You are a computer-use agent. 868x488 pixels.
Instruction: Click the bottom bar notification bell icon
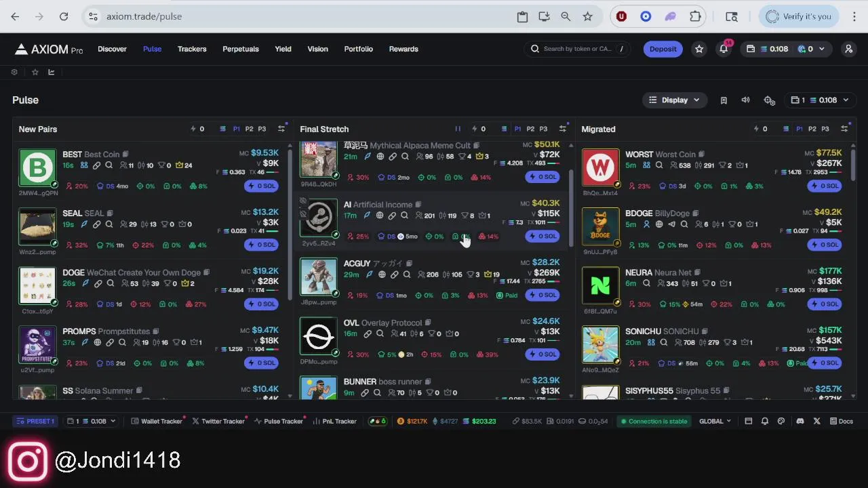(765, 421)
